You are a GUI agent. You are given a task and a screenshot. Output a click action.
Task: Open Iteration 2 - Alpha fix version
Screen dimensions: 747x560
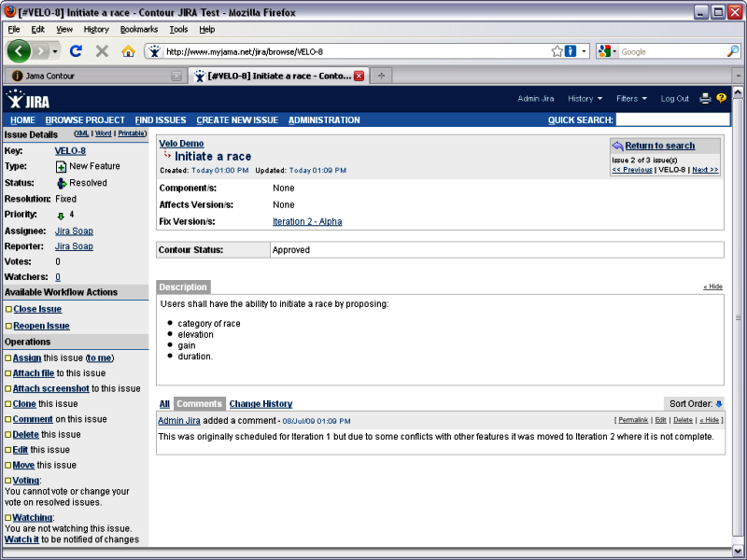coord(307,221)
